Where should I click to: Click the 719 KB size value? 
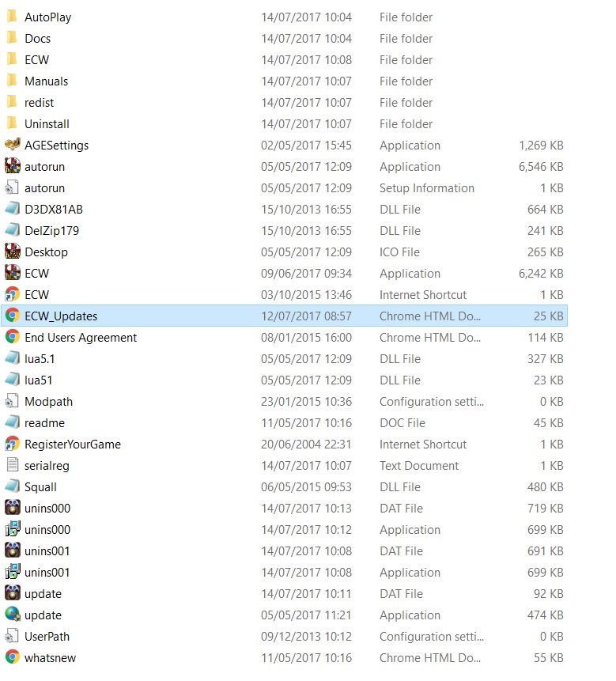[546, 508]
